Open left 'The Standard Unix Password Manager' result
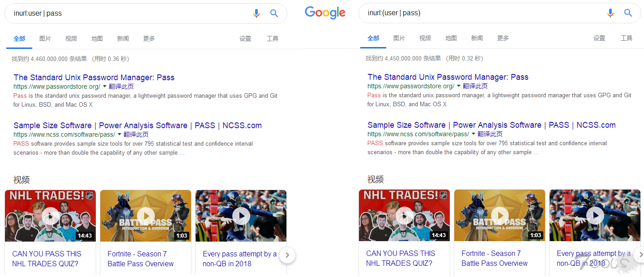 point(94,78)
